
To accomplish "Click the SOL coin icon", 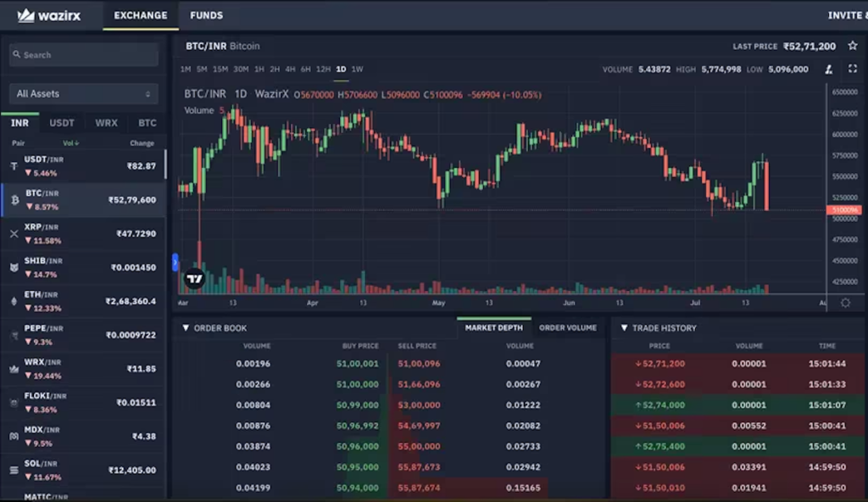I will point(14,471).
